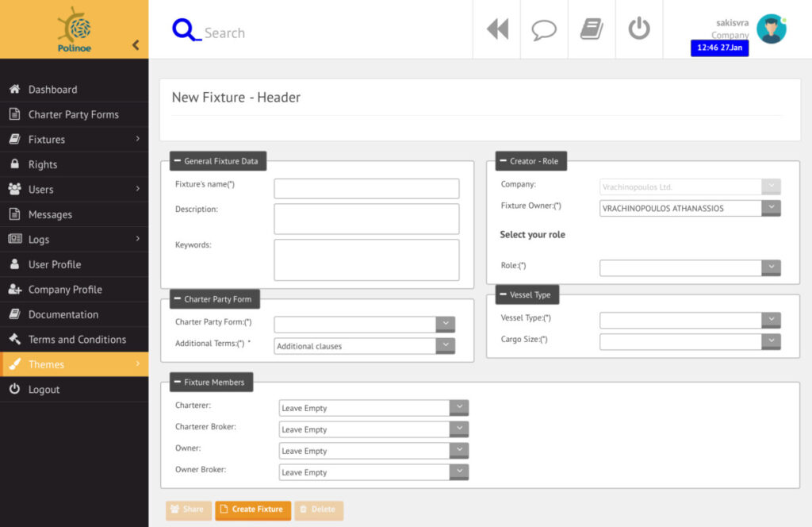Open Dashboard from the sidebar
The image size is (812, 527).
(52, 90)
